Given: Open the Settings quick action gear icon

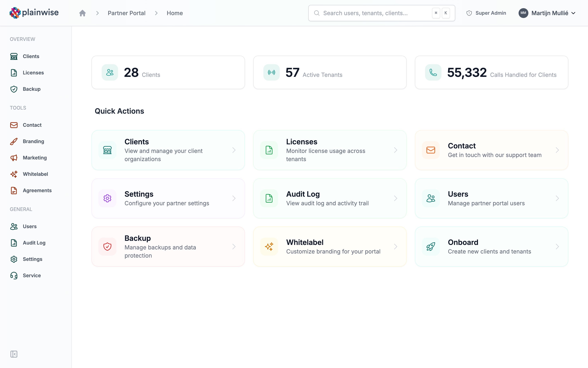Looking at the screenshot, I should click(107, 198).
